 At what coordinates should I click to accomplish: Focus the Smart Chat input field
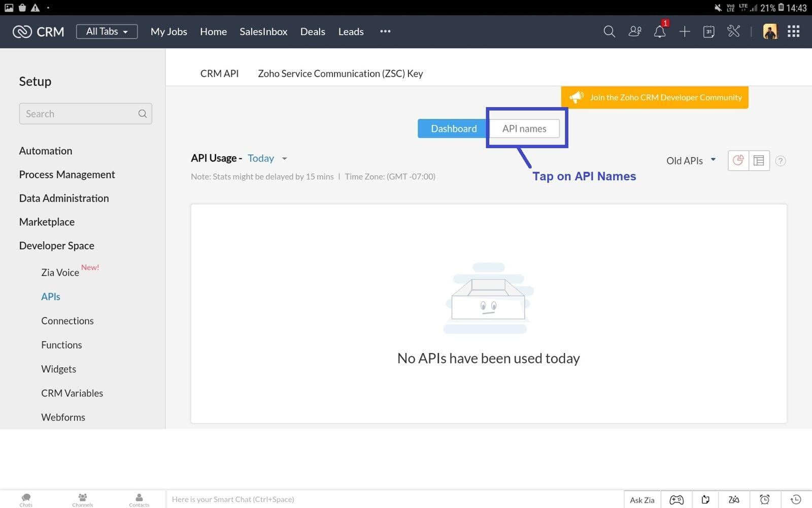pos(394,499)
